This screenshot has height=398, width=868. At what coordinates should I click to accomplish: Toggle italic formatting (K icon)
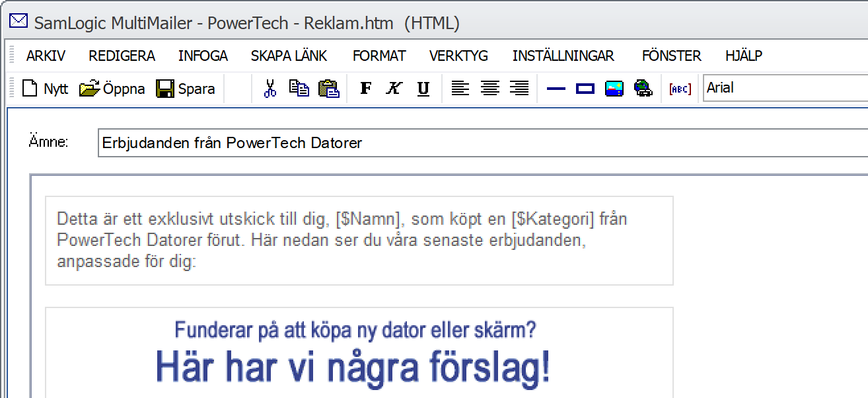(x=394, y=89)
